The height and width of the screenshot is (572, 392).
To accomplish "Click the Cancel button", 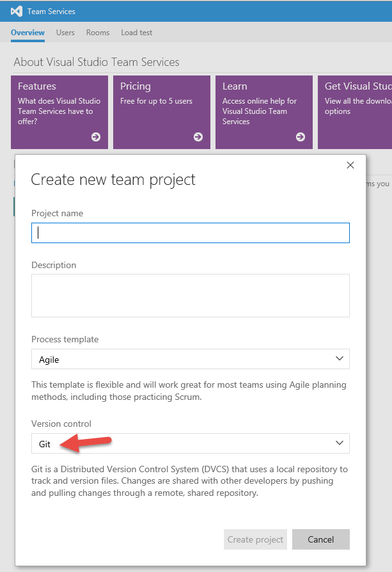I will click(x=321, y=539).
